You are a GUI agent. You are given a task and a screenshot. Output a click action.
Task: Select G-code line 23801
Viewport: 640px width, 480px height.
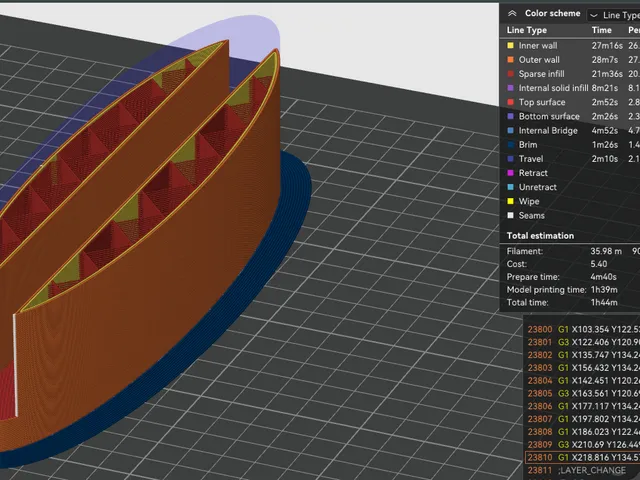coord(582,342)
